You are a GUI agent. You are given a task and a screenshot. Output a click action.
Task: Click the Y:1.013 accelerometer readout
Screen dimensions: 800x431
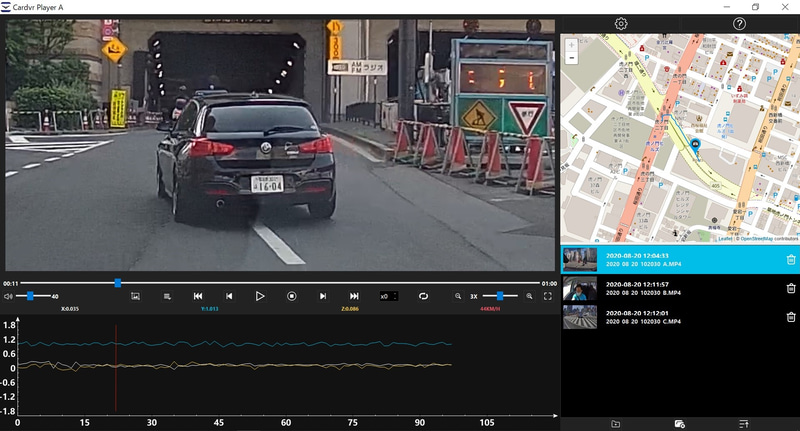[x=210, y=309]
